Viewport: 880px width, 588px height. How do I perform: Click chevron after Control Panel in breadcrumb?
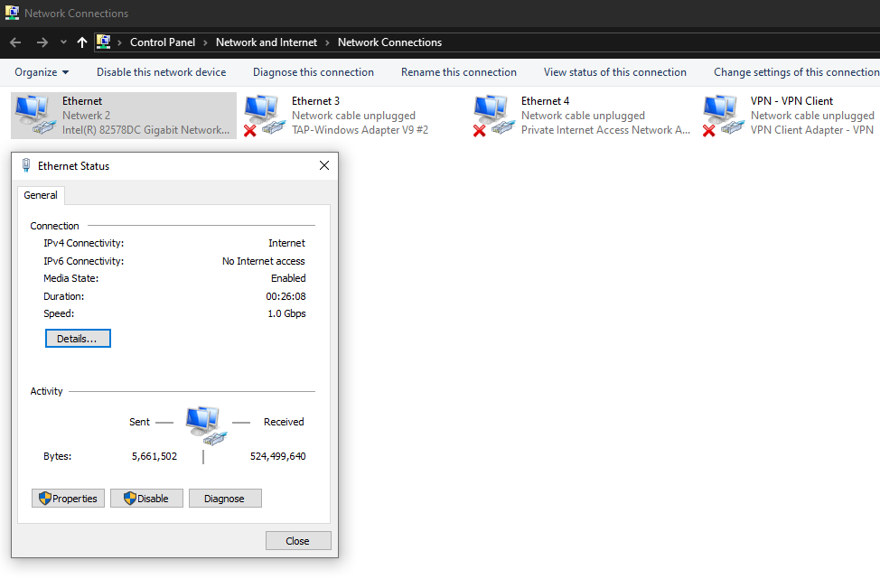(205, 42)
